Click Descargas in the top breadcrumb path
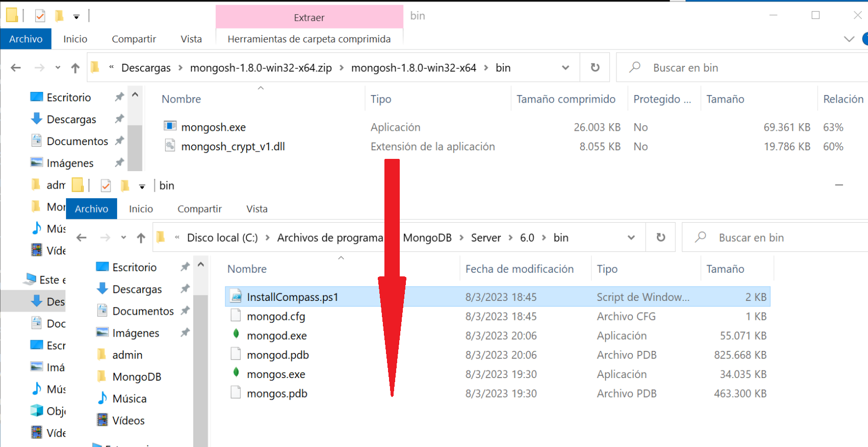 click(x=146, y=68)
